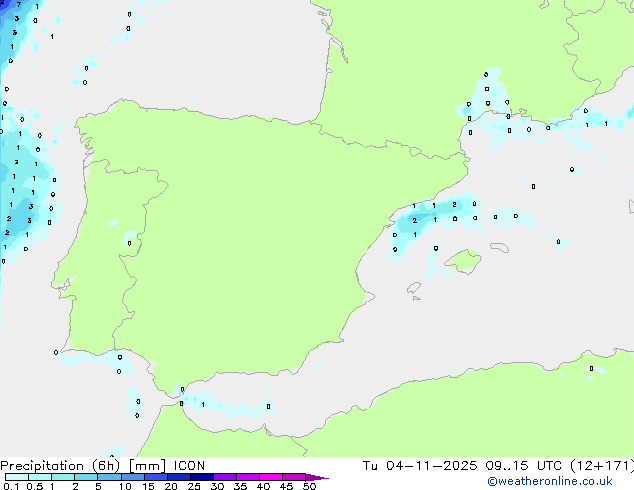
Task: Pick the 2–5 mm legend color segment
Action: point(86,477)
